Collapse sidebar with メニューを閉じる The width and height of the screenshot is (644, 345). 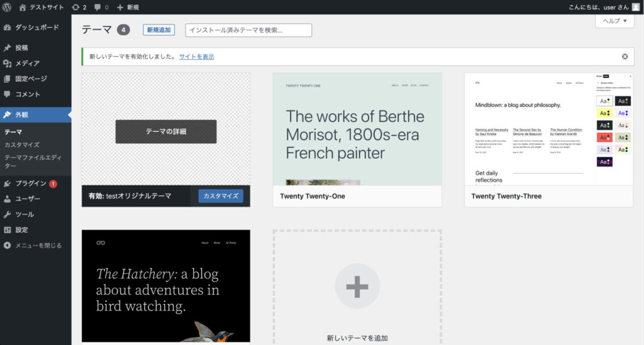38,245
